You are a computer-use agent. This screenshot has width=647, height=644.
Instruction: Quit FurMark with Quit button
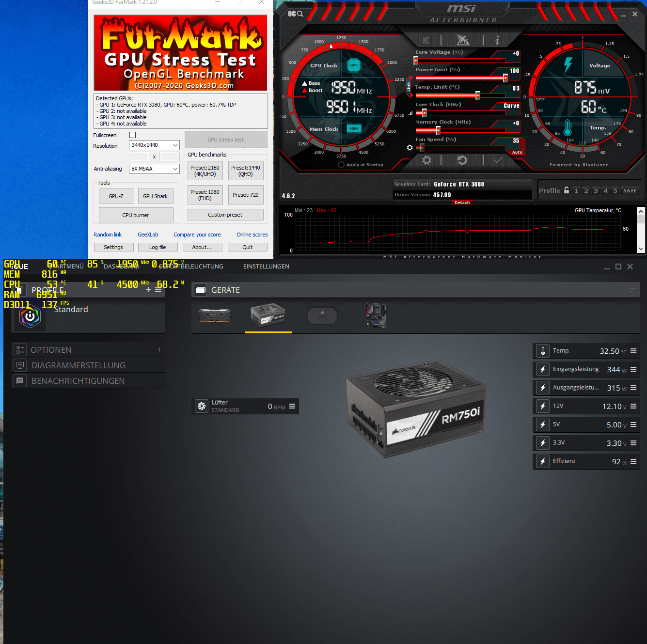coord(248,247)
